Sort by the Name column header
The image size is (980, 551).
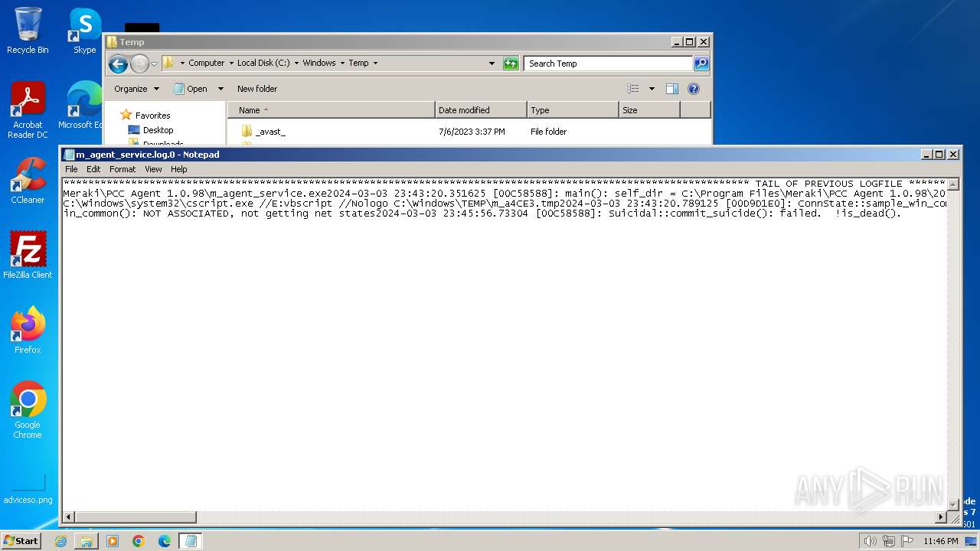click(331, 110)
